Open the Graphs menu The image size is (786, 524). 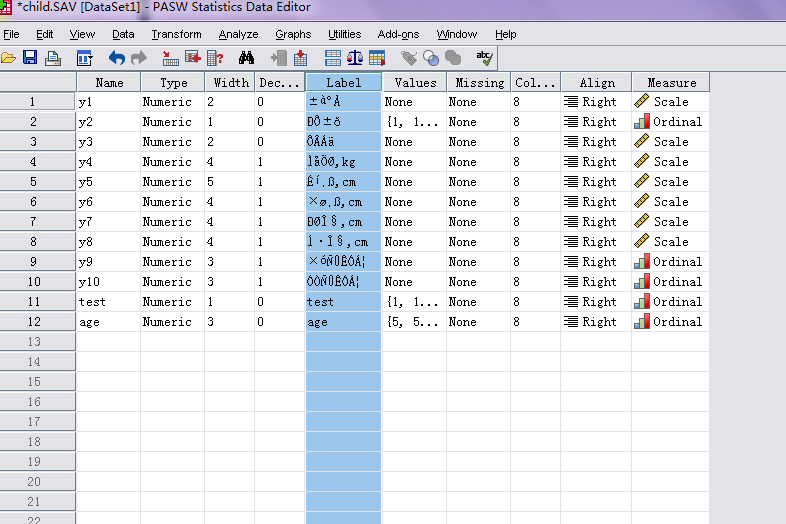(293, 34)
